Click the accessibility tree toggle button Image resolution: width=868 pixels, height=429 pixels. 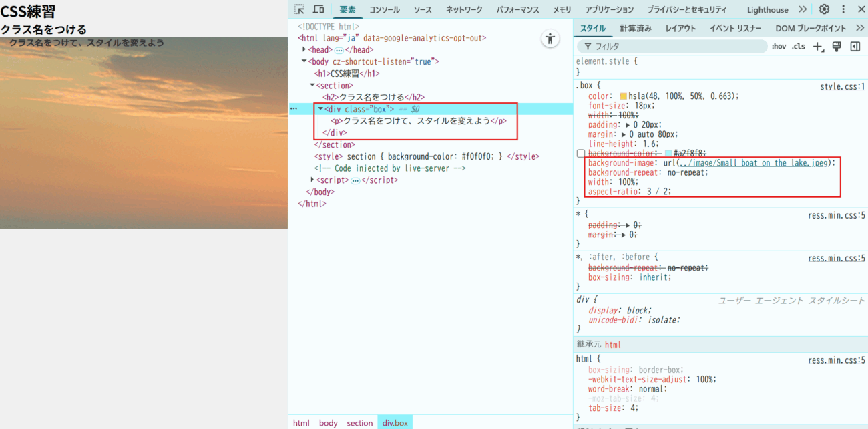click(550, 39)
